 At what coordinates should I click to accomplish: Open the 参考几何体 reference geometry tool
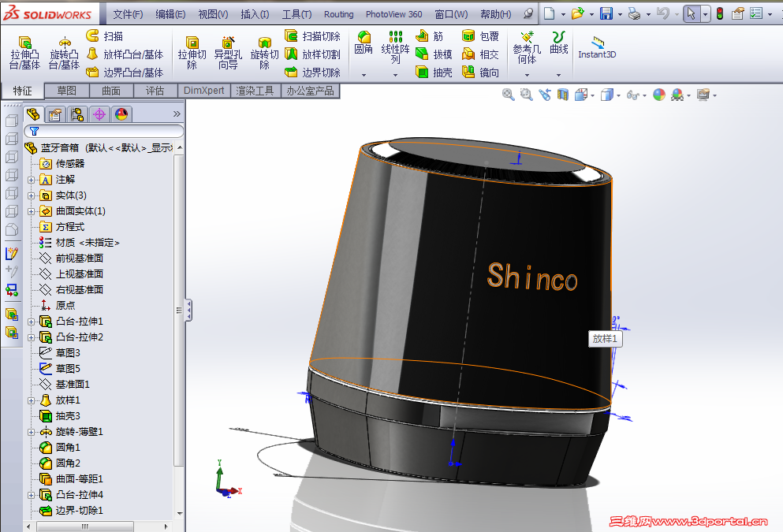[527, 48]
